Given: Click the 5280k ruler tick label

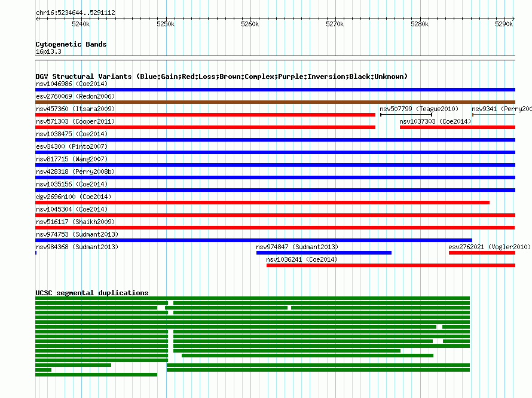Looking at the screenshot, I should (x=420, y=25).
